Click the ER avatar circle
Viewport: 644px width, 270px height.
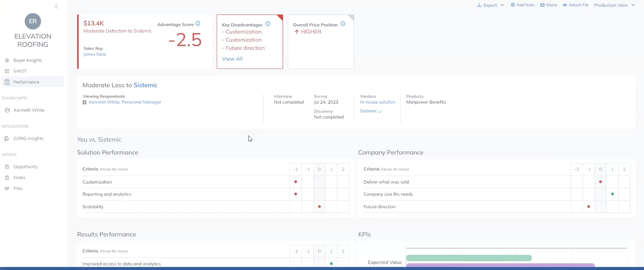(33, 21)
